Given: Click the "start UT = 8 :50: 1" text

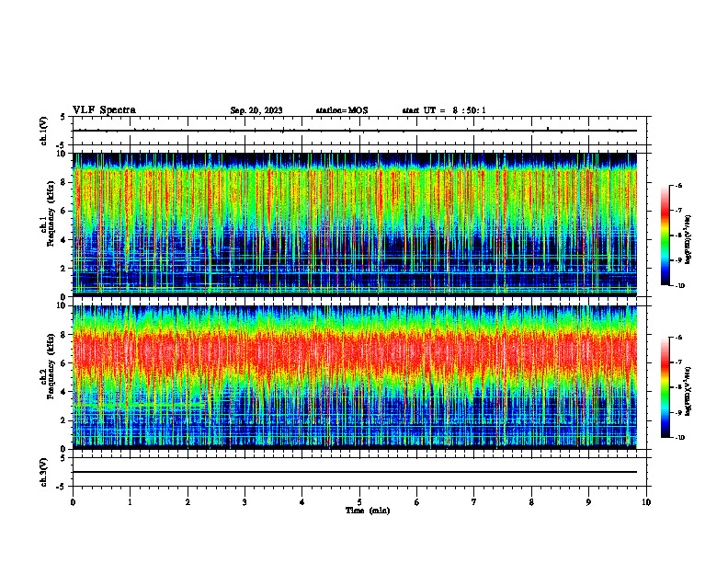Looking at the screenshot, I should pos(444,110).
